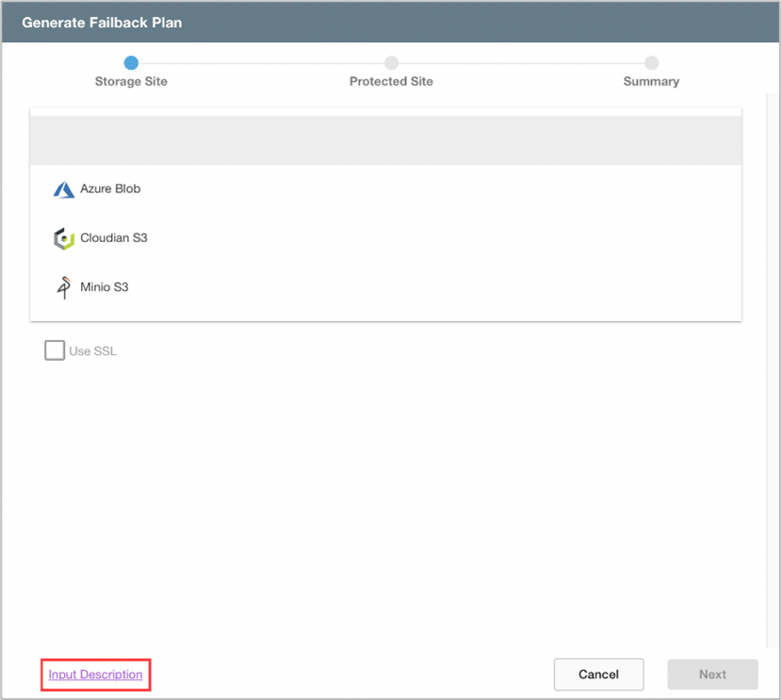This screenshot has height=700, width=781.
Task: Click the Minio S3 flamingo logo icon
Action: click(x=63, y=287)
